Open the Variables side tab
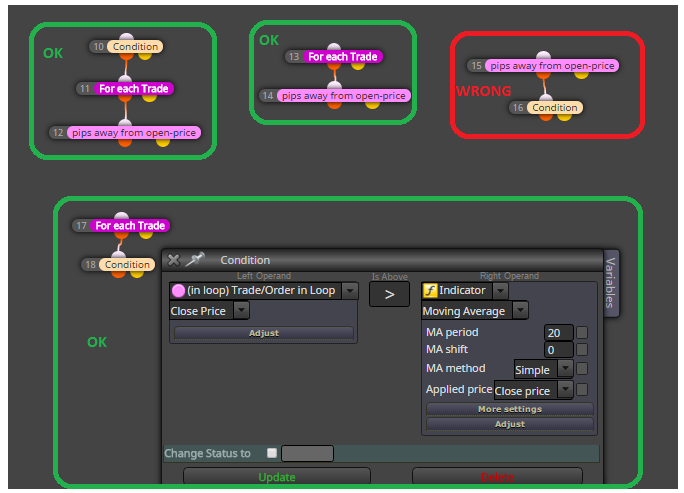The image size is (684, 493). coord(611,283)
